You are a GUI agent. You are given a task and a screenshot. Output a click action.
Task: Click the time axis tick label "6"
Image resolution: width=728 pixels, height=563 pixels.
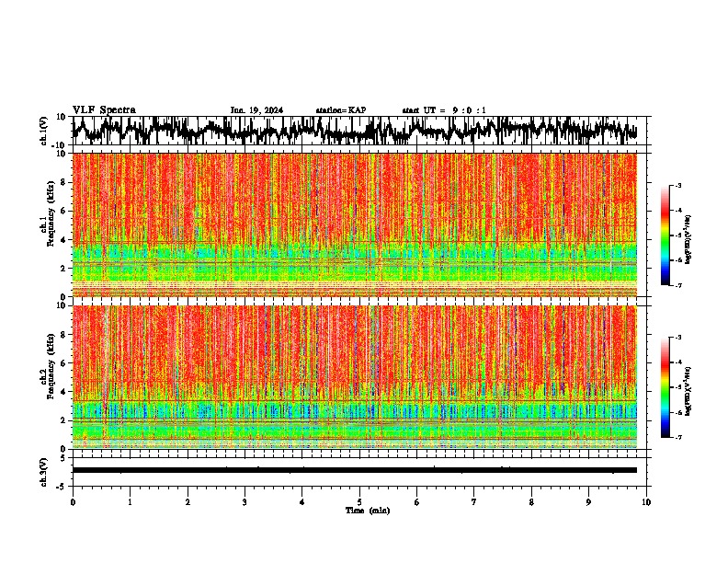[x=417, y=502]
